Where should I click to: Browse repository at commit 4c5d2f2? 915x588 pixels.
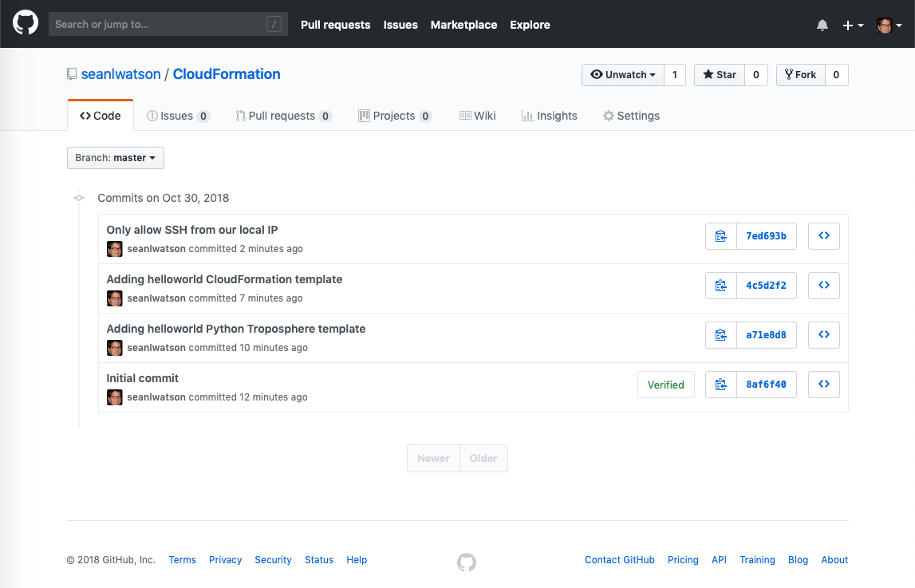tap(824, 286)
